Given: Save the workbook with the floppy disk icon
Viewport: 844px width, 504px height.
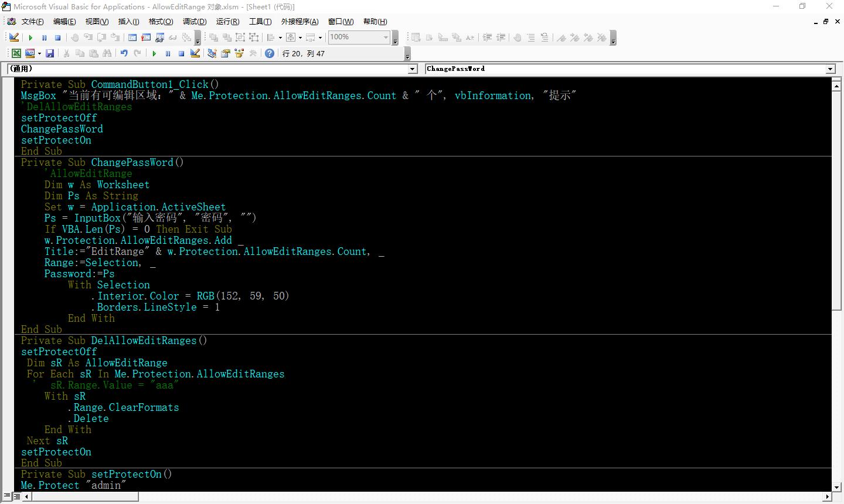Looking at the screenshot, I should click(50, 53).
